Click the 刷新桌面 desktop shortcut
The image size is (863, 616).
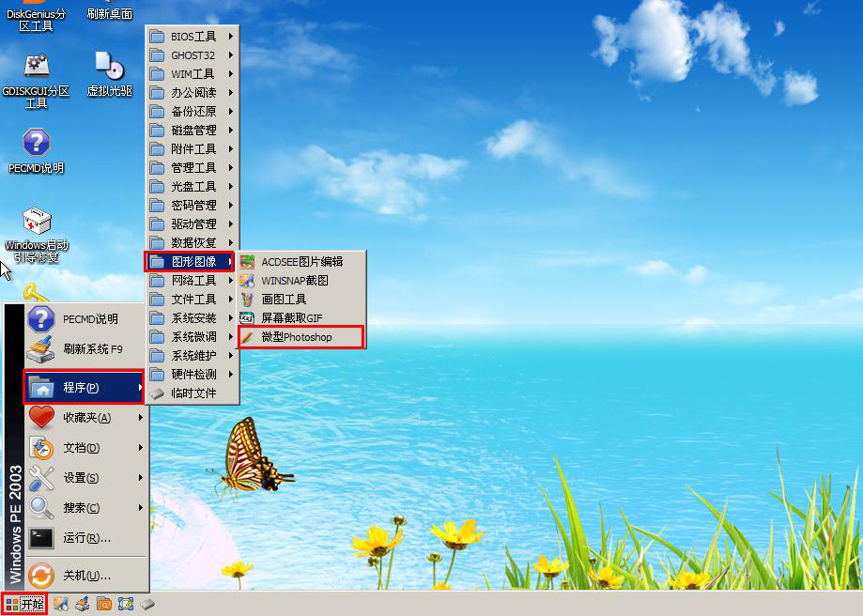(x=110, y=10)
